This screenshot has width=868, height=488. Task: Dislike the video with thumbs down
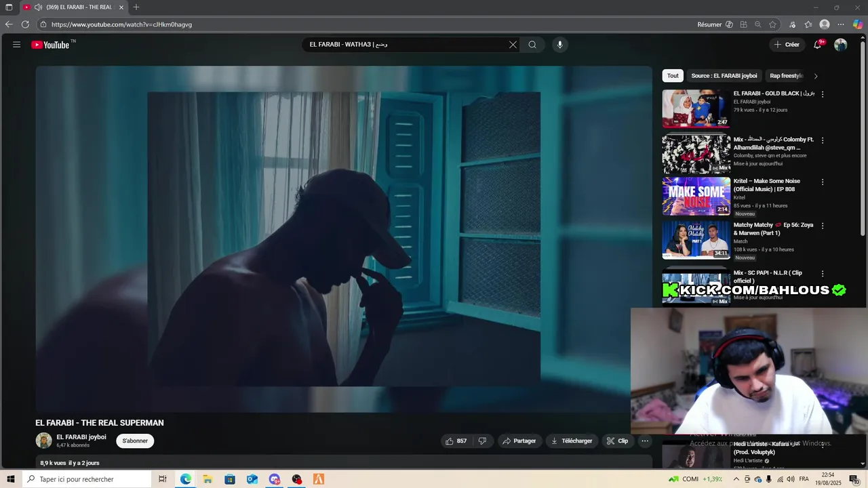(482, 441)
